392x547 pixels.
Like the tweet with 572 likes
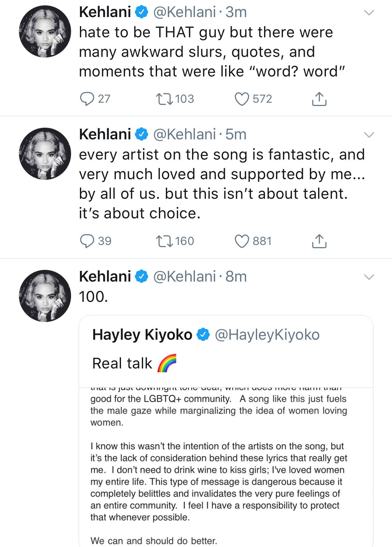coord(242,99)
